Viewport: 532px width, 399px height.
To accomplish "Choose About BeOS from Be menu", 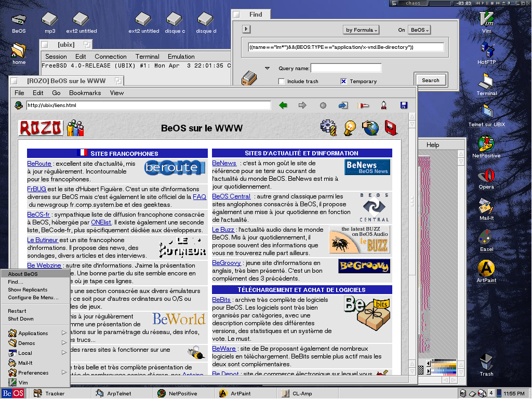I will (x=35, y=274).
